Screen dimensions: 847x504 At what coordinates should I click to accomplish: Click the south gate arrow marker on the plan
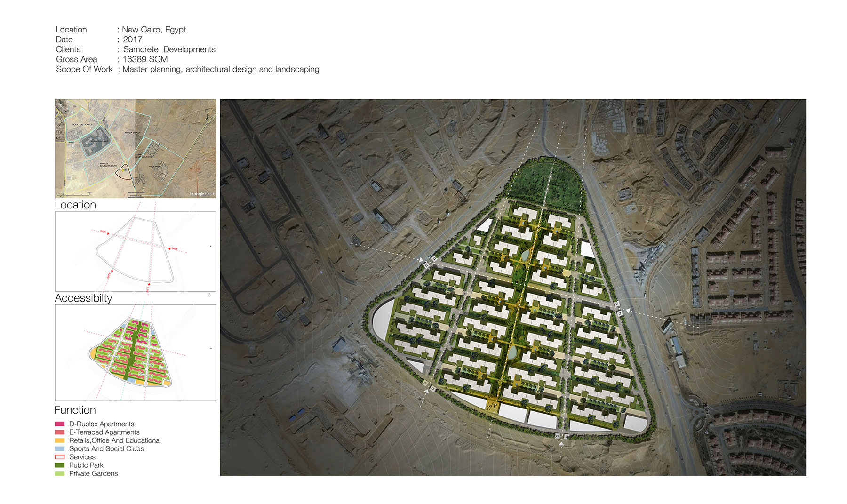(561, 443)
